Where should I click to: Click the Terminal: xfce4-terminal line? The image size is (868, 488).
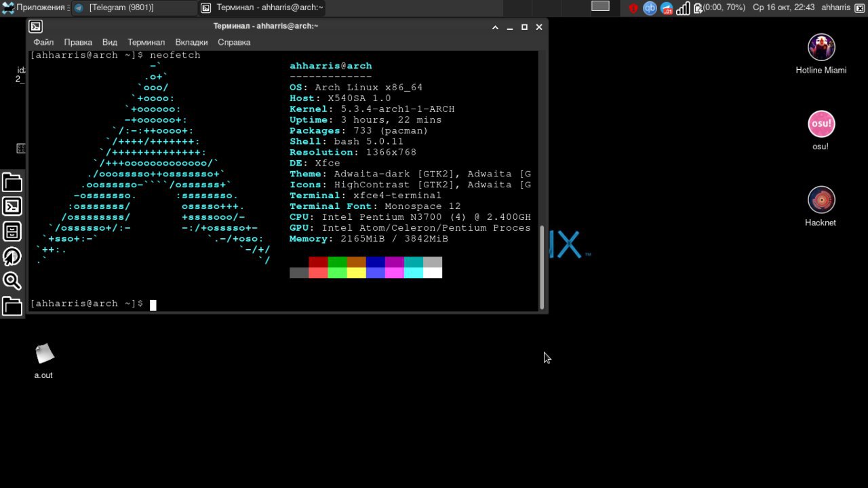pos(366,196)
